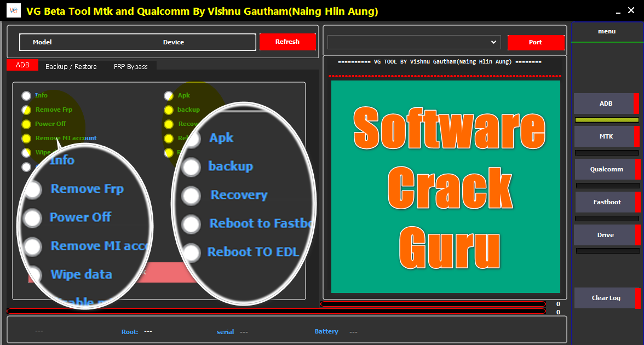Viewport: 644px width, 345px height.
Task: Open the Drive section from the sidebar
Action: [606, 234]
